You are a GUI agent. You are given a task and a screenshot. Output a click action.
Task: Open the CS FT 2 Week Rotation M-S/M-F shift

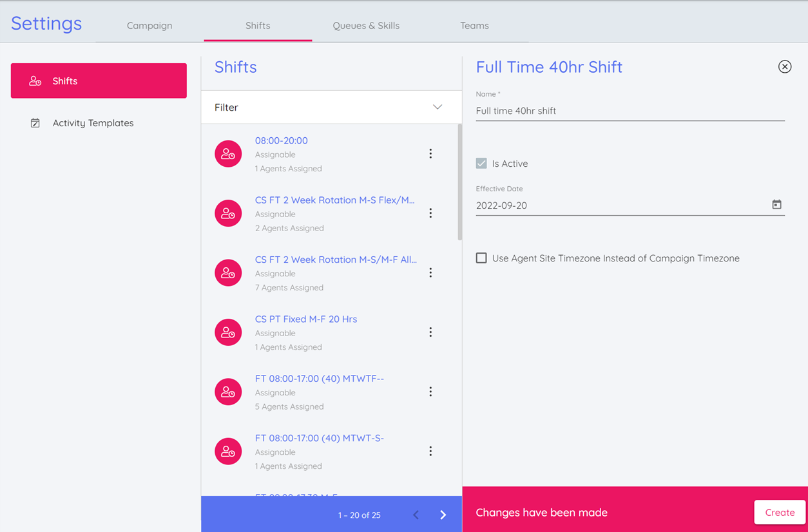336,260
